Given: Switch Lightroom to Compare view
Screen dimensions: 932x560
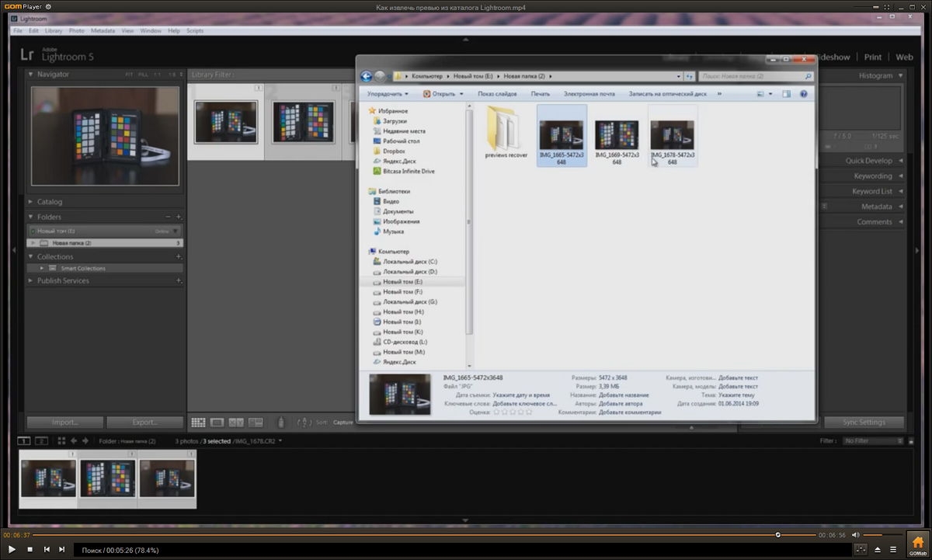Looking at the screenshot, I should click(x=236, y=423).
